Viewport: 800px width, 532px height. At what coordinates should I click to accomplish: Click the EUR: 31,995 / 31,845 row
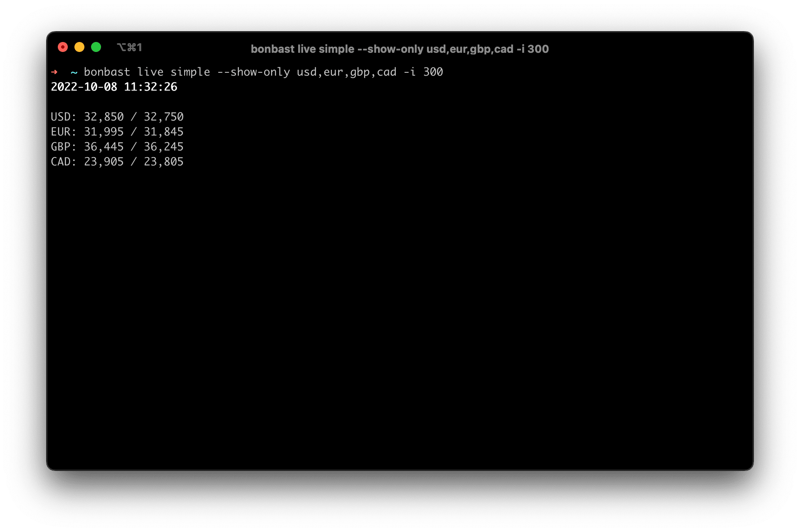(117, 132)
